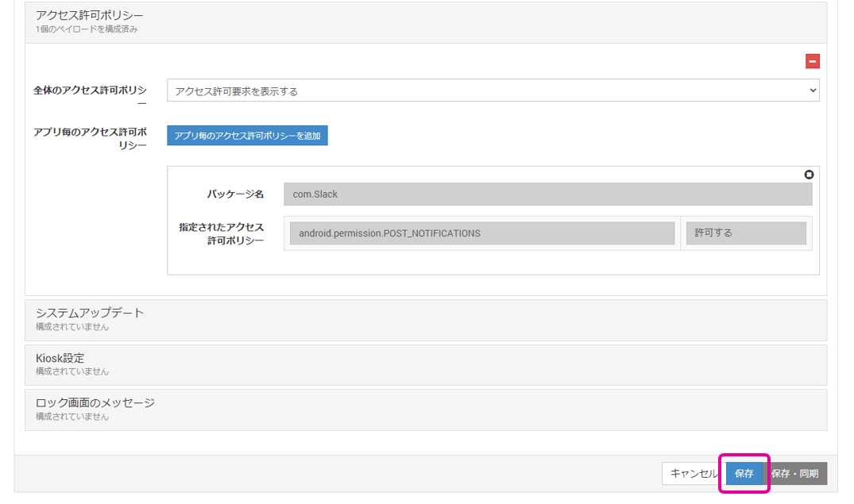Viewport: 854px width, 504px height.
Task: Open the 全体のアクセス許可ポリシー dropdown
Action: coord(493,90)
